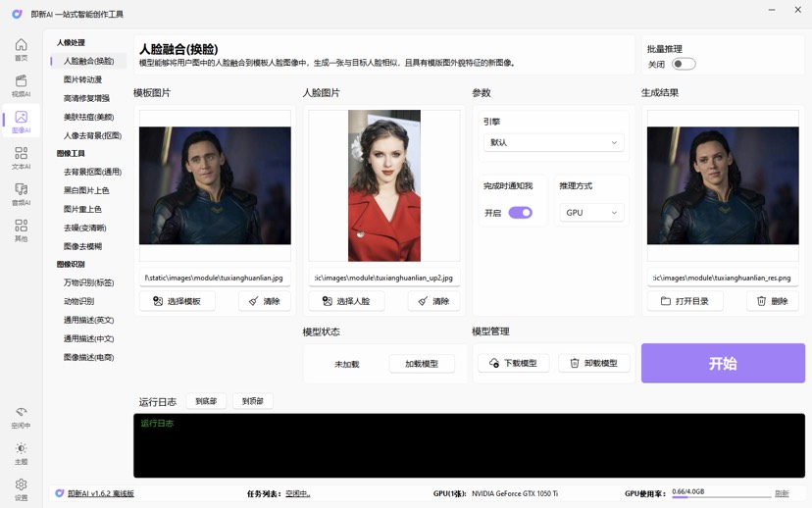Choose 黑白图片上色 from the tool list
812x508 pixels.
pyautogui.click(x=86, y=191)
